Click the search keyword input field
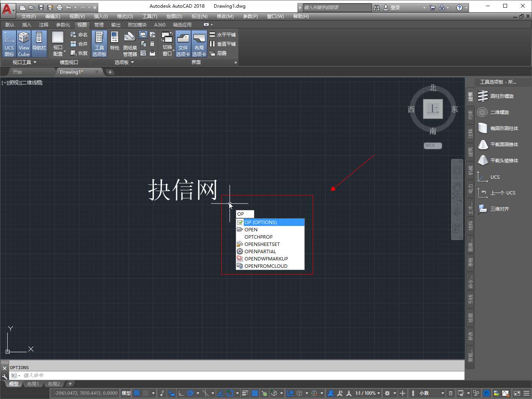This screenshot has height=399, width=532. (x=337, y=7)
